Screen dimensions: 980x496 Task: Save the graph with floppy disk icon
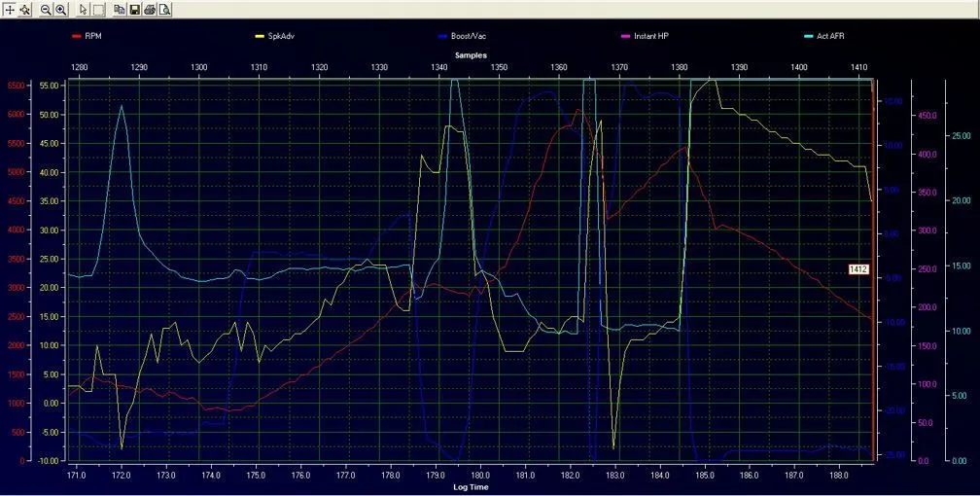point(135,10)
